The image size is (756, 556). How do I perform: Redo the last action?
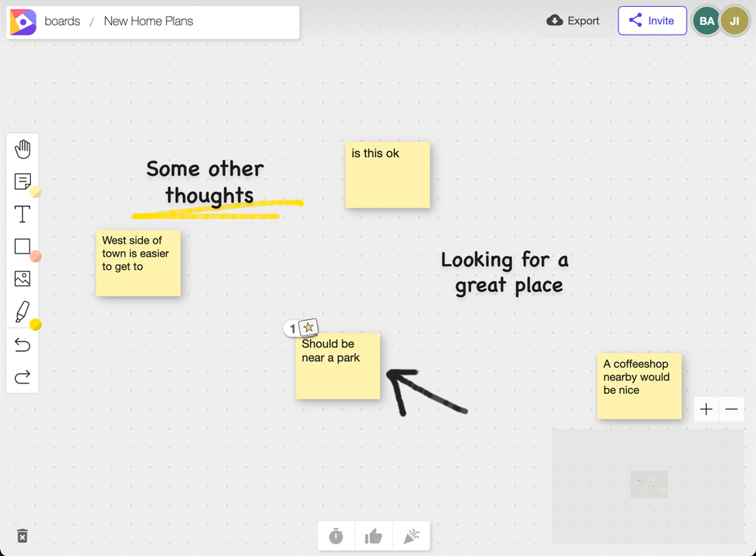tap(22, 377)
